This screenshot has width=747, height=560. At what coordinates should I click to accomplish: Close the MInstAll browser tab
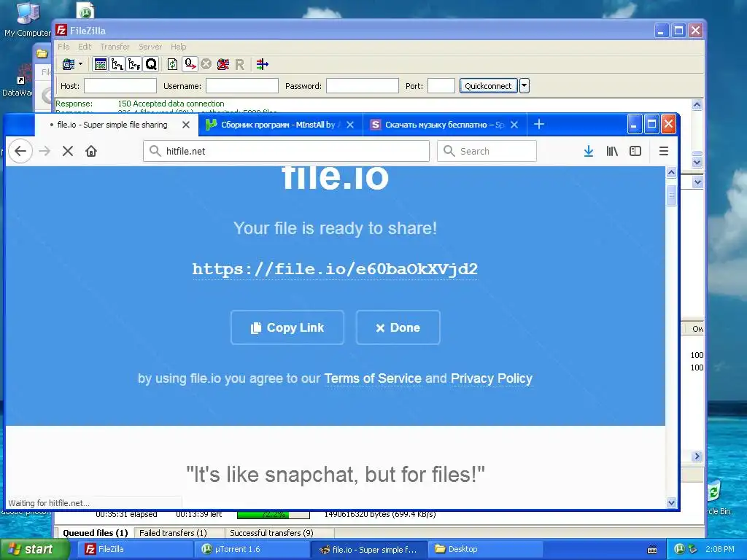coord(350,125)
